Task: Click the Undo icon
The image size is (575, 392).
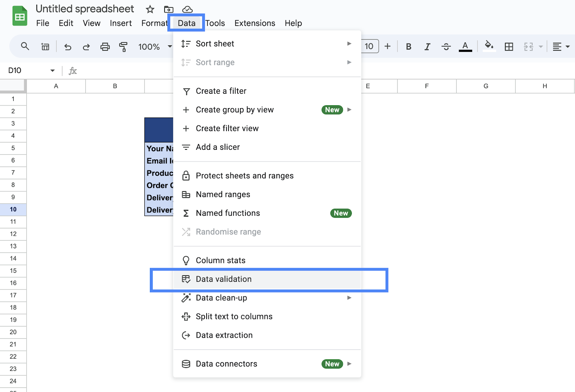Action: (68, 46)
